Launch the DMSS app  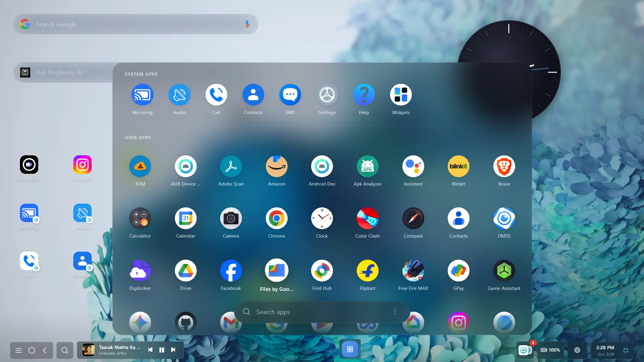[x=504, y=218]
